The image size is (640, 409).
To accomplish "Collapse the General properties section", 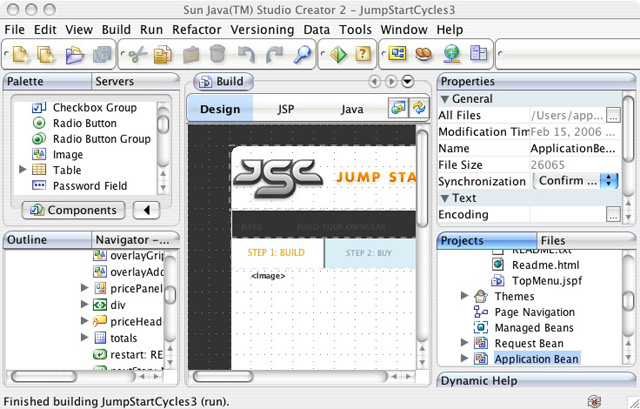I will pyautogui.click(x=445, y=99).
